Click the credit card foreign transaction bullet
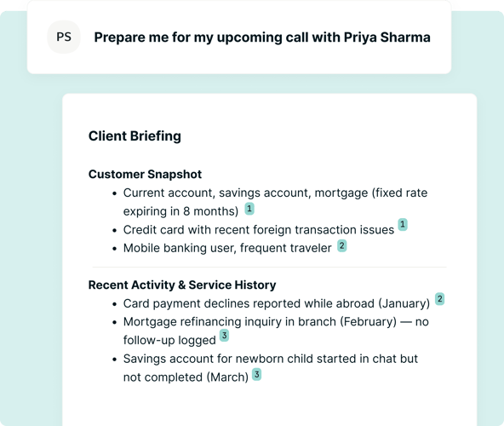The height and width of the screenshot is (426, 504). pyautogui.click(x=259, y=230)
